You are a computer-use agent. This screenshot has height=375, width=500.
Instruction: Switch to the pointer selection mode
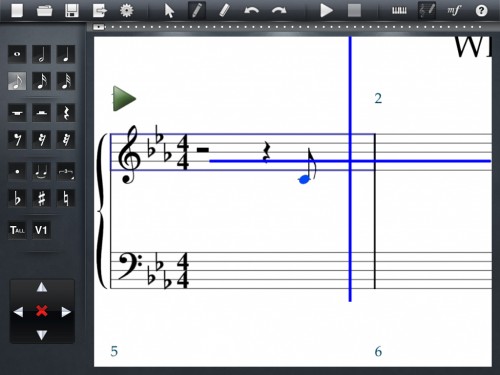(169, 11)
